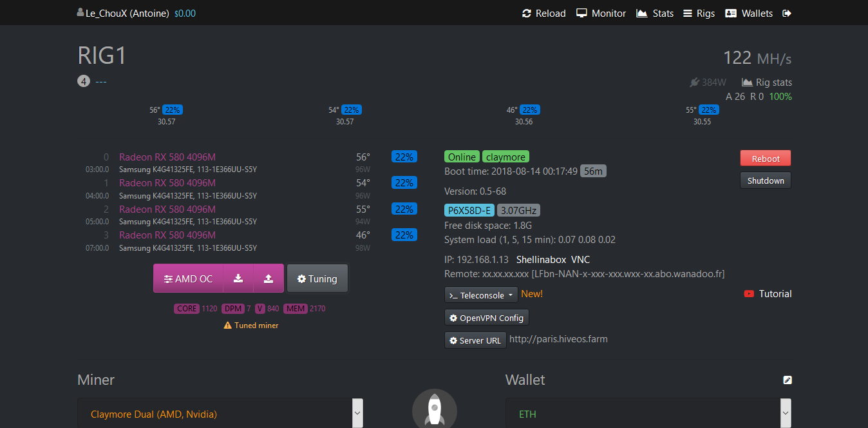The height and width of the screenshot is (428, 868).
Task: Click the Tuning button
Action: [317, 278]
